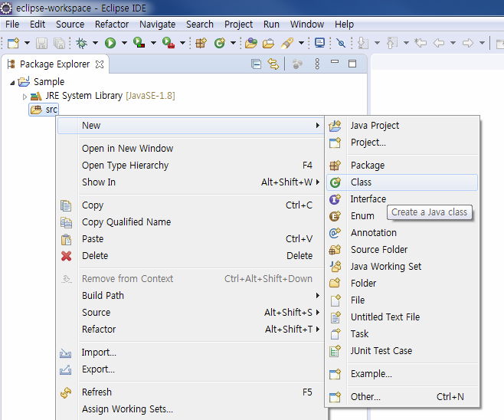
Task: Click the New wizard toolbar icon
Action: [13, 43]
